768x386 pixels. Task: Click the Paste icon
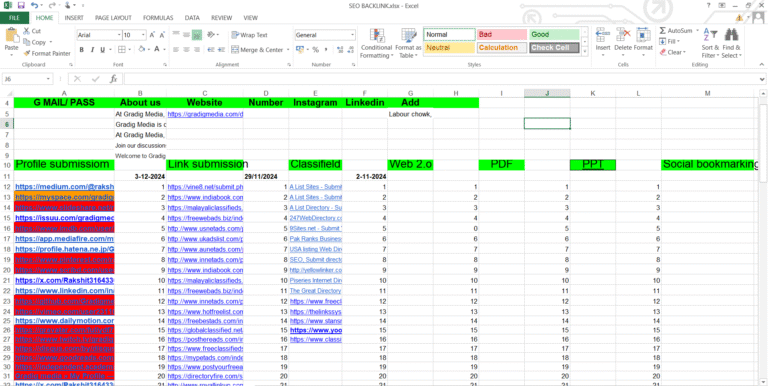(12, 36)
